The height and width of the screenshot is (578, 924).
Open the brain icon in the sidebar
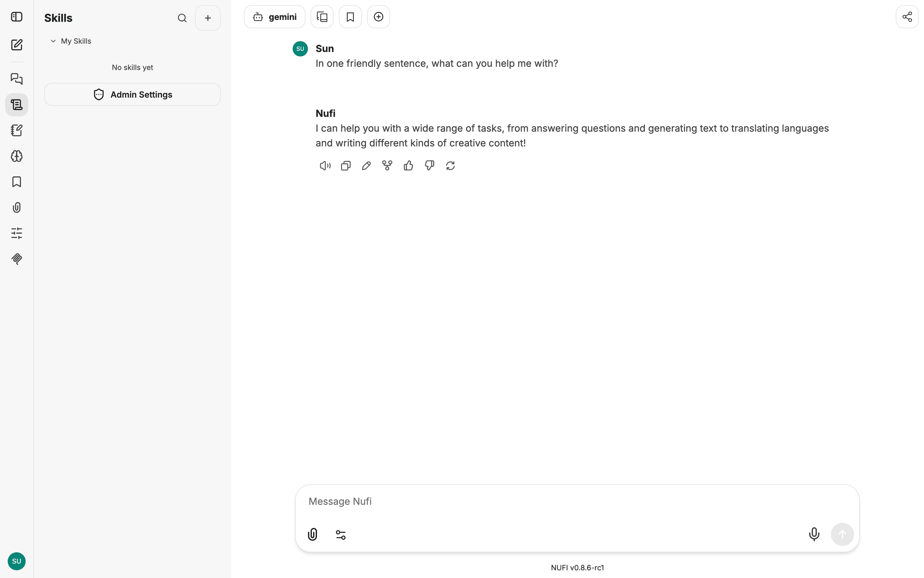[x=16, y=156]
